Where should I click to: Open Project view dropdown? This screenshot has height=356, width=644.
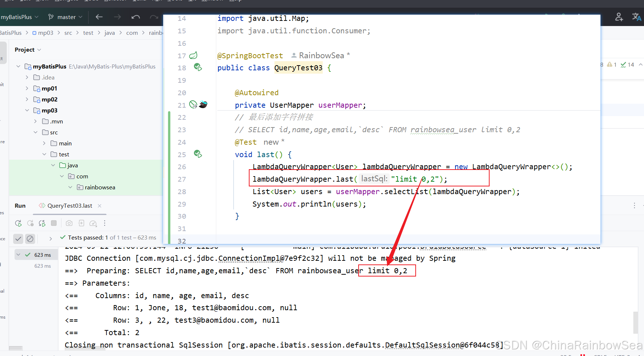click(28, 49)
